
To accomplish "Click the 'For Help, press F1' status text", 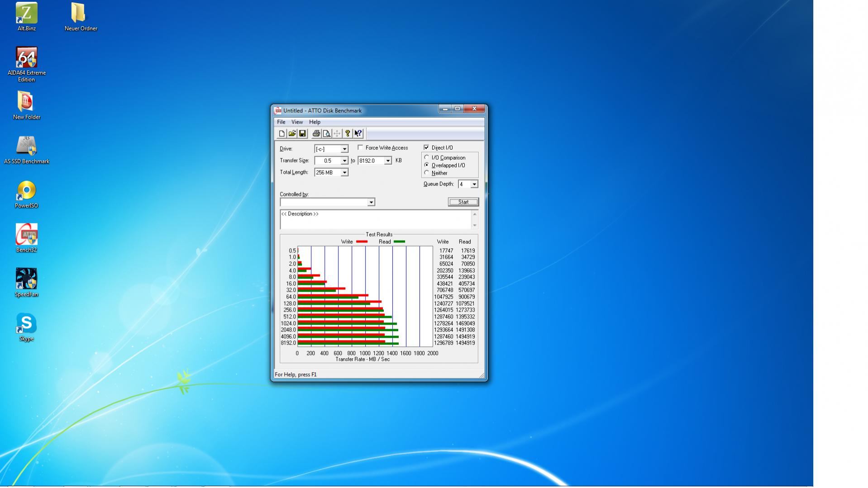I will (x=296, y=374).
